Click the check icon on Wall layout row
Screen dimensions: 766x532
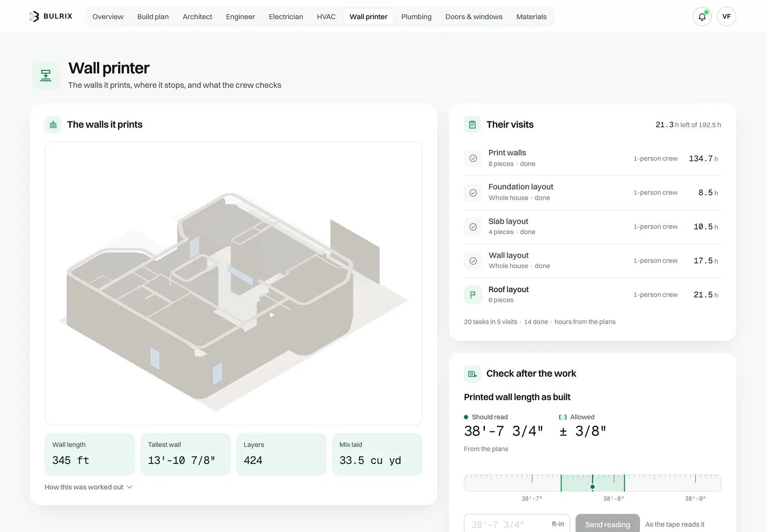point(473,260)
